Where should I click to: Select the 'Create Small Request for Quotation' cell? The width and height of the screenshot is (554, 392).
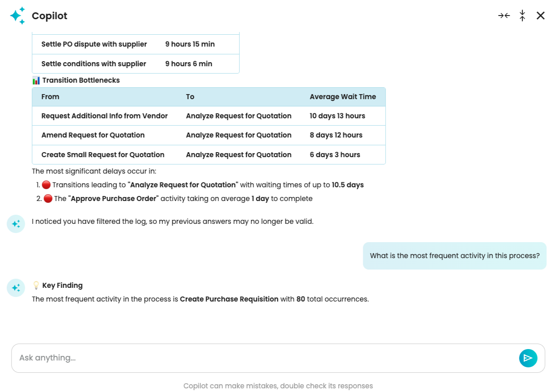pos(103,155)
